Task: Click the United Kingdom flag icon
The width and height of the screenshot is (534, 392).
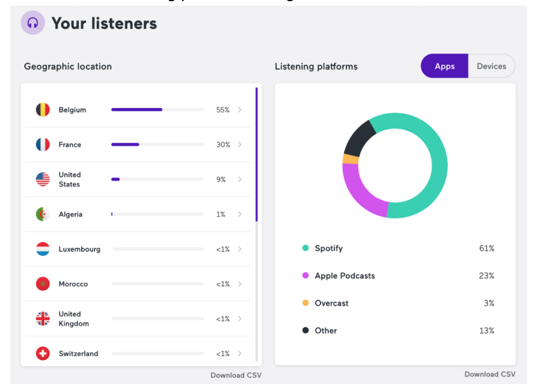Action: click(x=43, y=319)
